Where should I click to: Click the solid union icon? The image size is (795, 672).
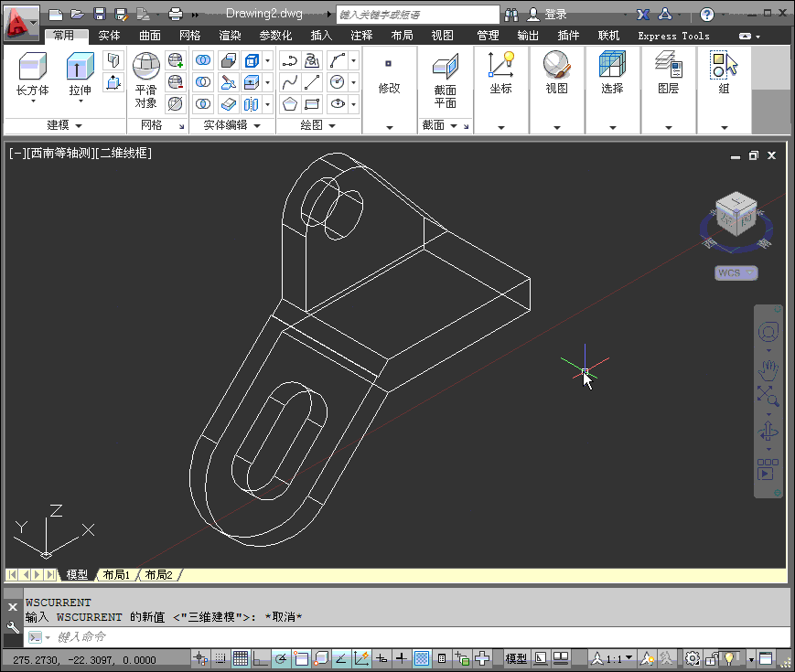[203, 61]
